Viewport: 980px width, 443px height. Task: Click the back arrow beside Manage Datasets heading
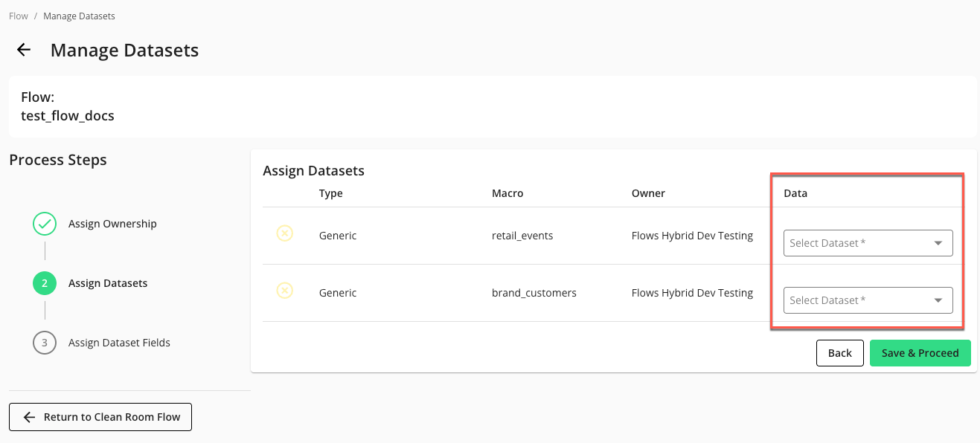point(23,49)
